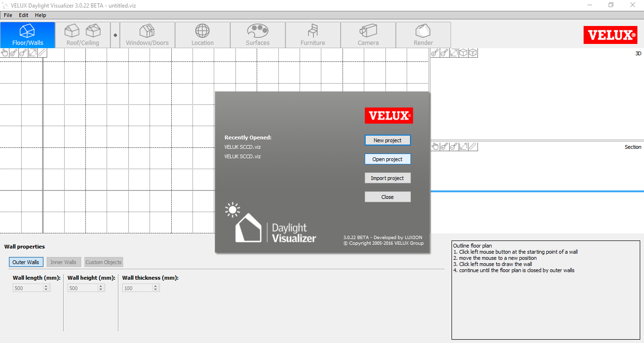Open the Camera tab
This screenshot has width=644, height=343.
pos(368,35)
